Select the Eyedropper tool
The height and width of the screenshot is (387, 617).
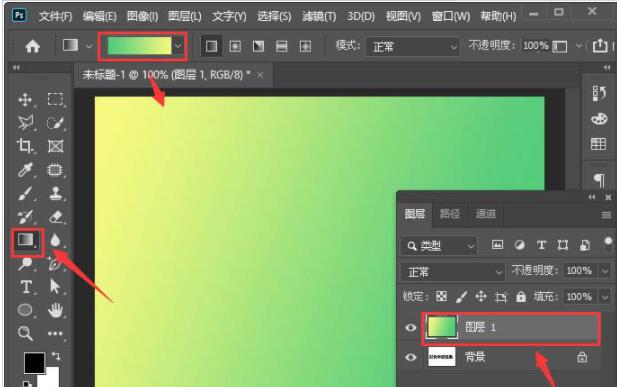(x=25, y=170)
